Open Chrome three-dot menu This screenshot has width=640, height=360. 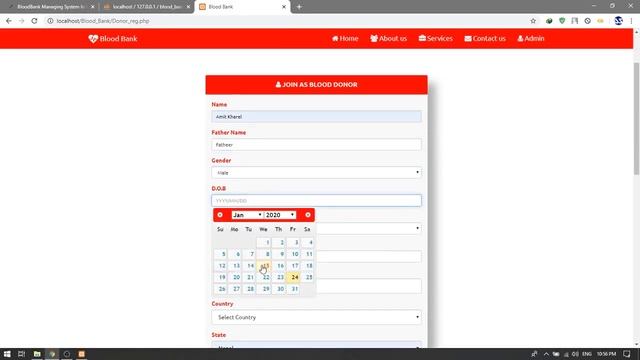[631, 21]
